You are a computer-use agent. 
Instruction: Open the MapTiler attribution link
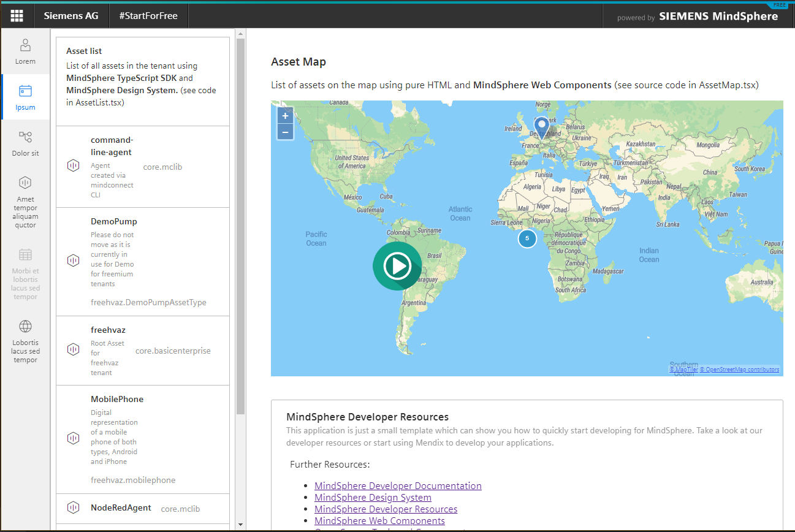(x=684, y=370)
